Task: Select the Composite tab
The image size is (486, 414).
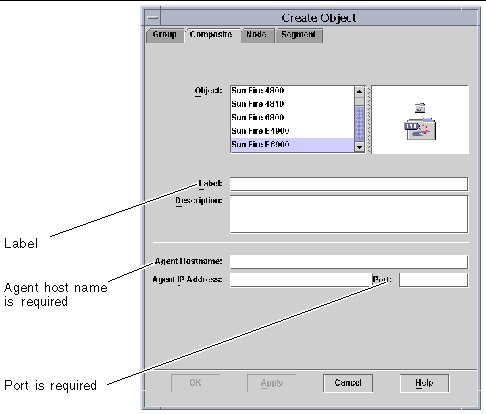Action: [x=212, y=35]
